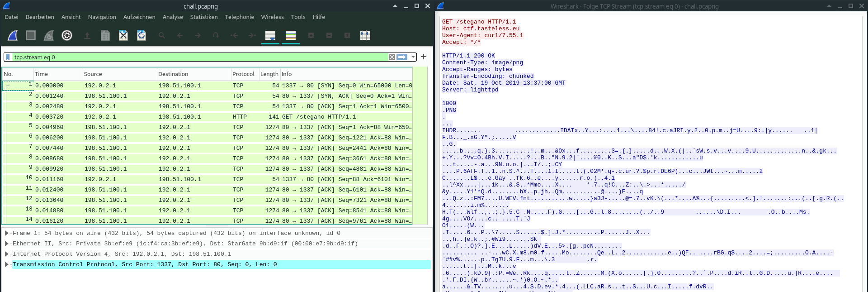Reload the current capture file
868x292 pixels.
[x=142, y=35]
